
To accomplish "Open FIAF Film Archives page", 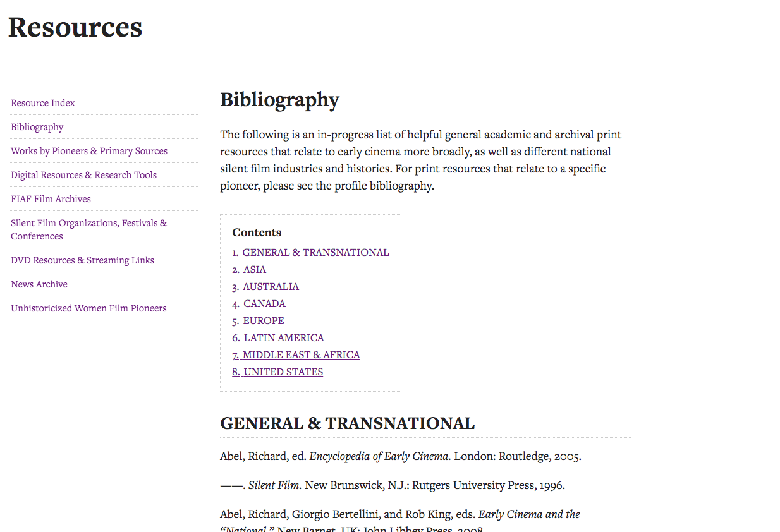I will point(51,199).
